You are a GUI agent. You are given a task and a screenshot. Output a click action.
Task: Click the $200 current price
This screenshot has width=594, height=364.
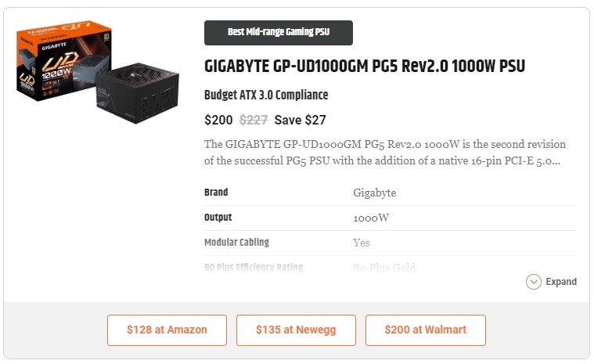(218, 120)
